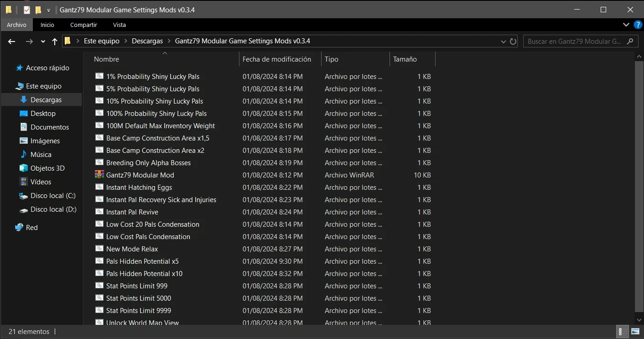Viewport: 644px width, 339px height.
Task: Click the magnifier search icon
Action: pos(630,41)
